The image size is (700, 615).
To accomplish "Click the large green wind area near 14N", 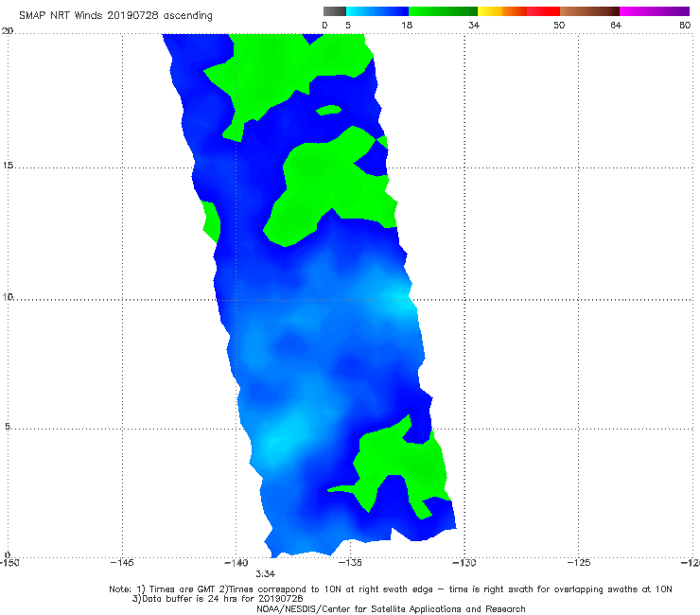I will pyautogui.click(x=330, y=187).
